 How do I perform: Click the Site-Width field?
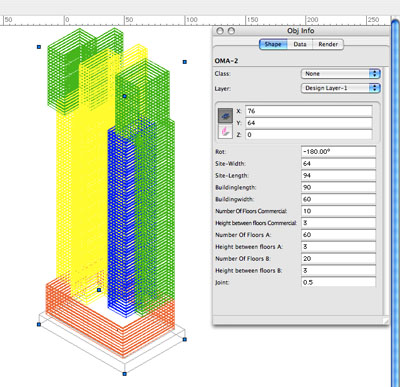(x=338, y=164)
